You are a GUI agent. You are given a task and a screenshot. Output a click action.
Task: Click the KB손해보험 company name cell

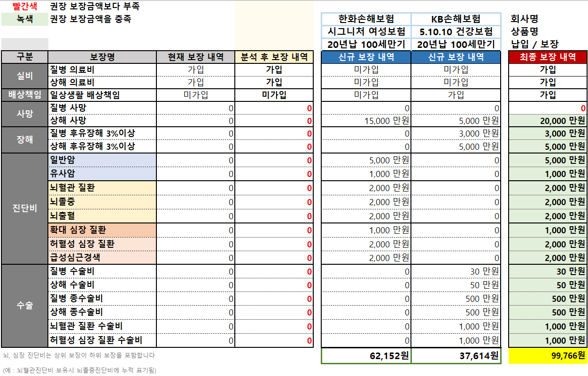[x=456, y=19]
